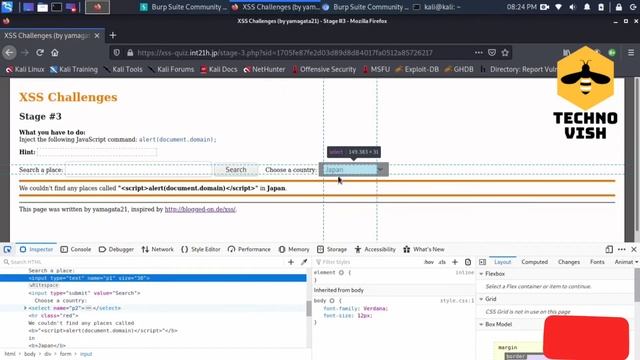Click the tracking protection shield icon
This screenshot has width=640, height=360.
click(117, 53)
